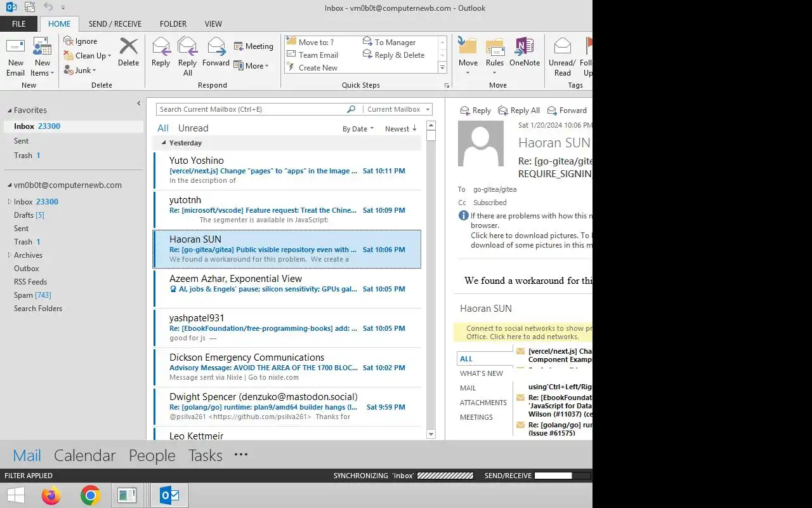Viewport: 812px width, 508px height.
Task: Filter the list by Unread
Action: (x=193, y=128)
